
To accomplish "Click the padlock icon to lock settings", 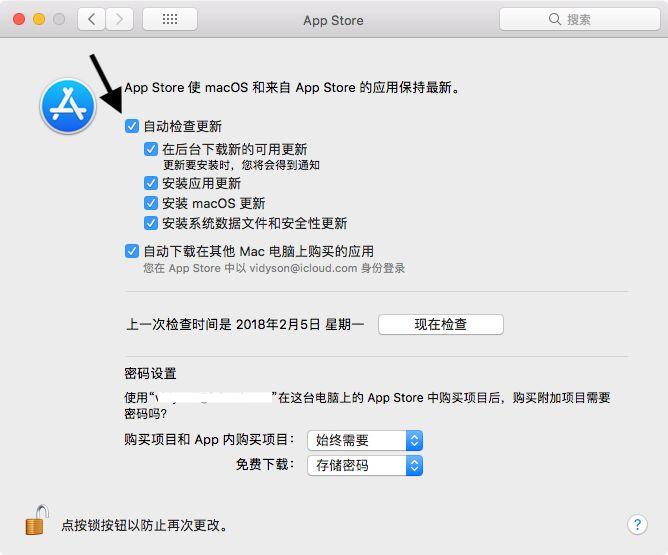I will [37, 520].
